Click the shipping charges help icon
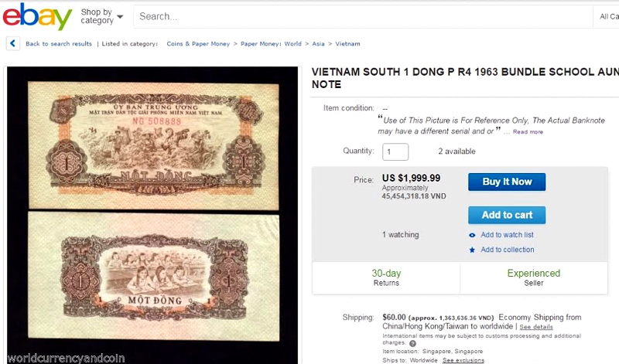The width and height of the screenshot is (619, 364). (x=412, y=343)
